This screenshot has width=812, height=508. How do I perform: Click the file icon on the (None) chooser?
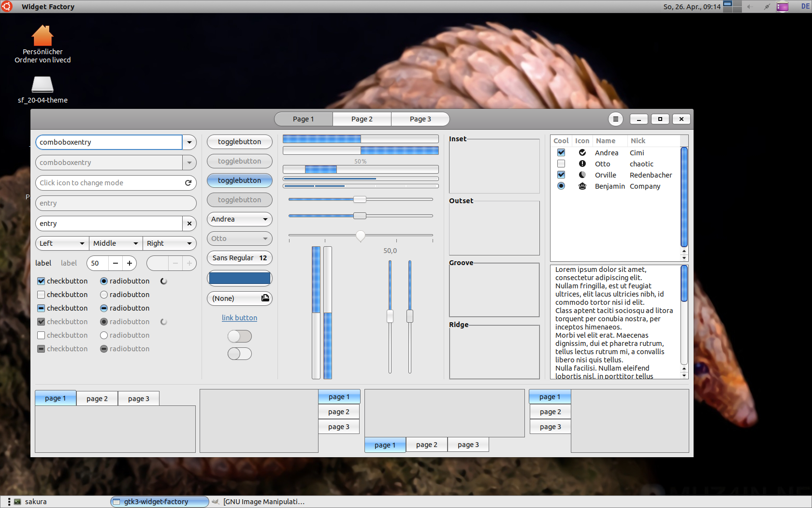click(265, 298)
